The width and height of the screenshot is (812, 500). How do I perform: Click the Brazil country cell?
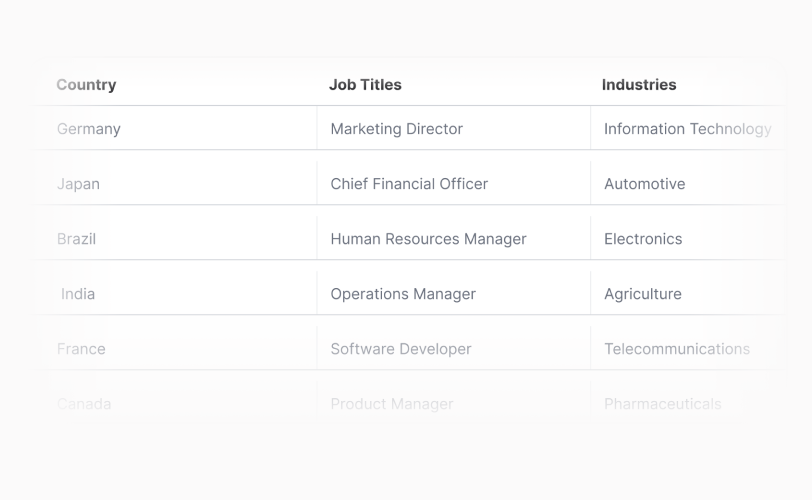[x=77, y=239]
